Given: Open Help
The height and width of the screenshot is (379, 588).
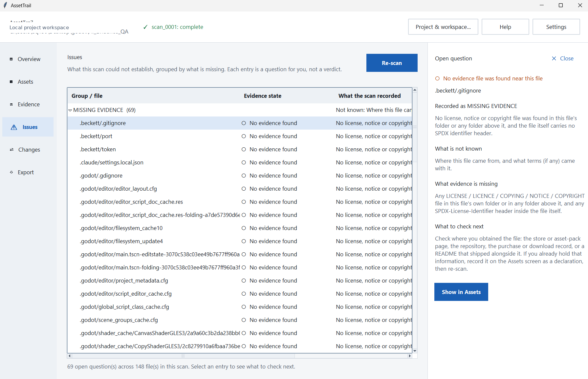Looking at the screenshot, I should (505, 27).
